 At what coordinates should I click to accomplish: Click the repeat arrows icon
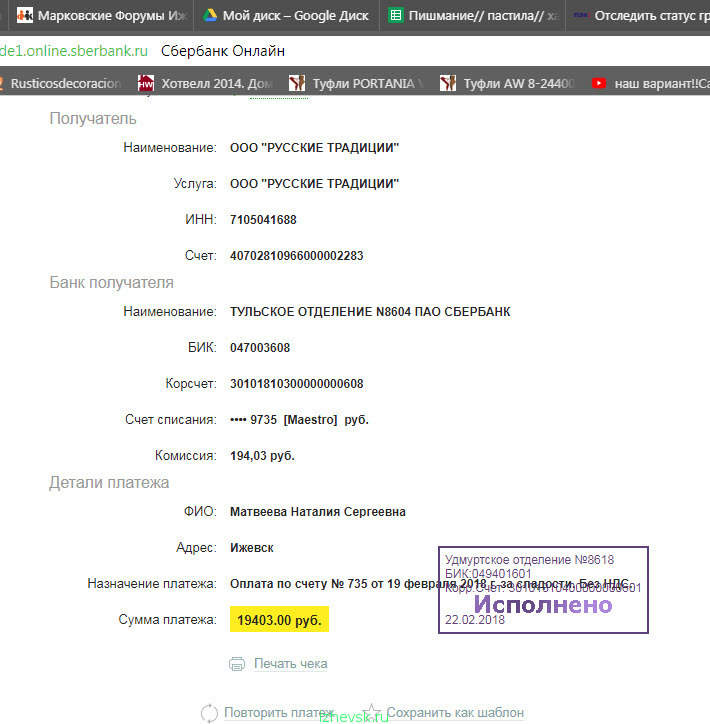coord(209,713)
